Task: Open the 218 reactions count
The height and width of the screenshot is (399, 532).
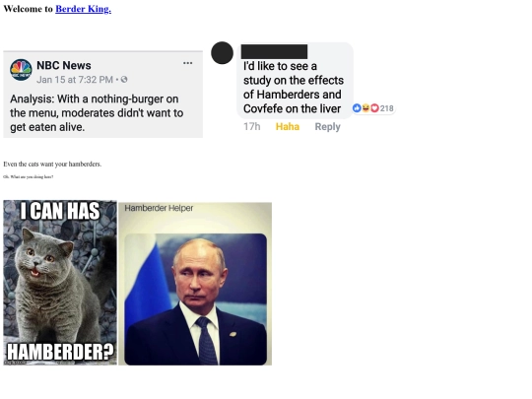Action: pos(387,108)
